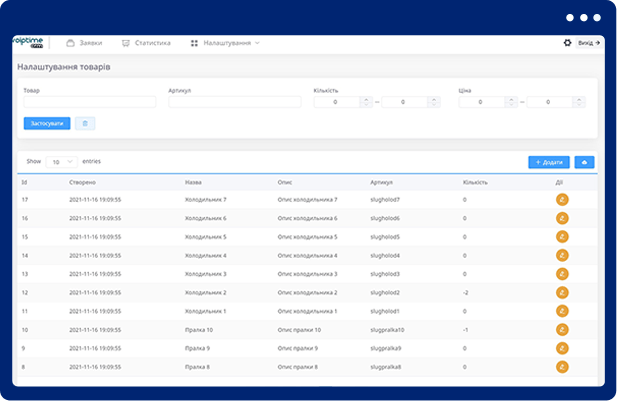Click the Ціна maximum stepper arrows
The width and height of the screenshot is (617, 401).
[579, 102]
